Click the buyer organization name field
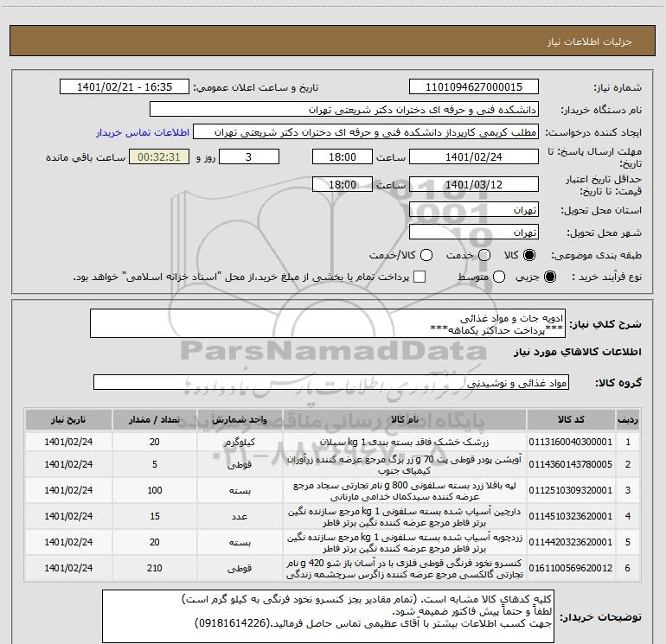The width and height of the screenshot is (666, 644). (344, 110)
